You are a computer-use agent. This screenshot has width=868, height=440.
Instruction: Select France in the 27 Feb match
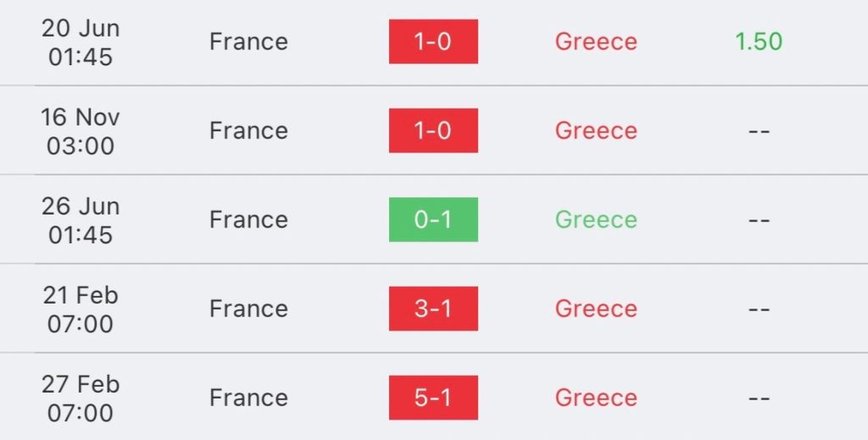click(x=248, y=398)
